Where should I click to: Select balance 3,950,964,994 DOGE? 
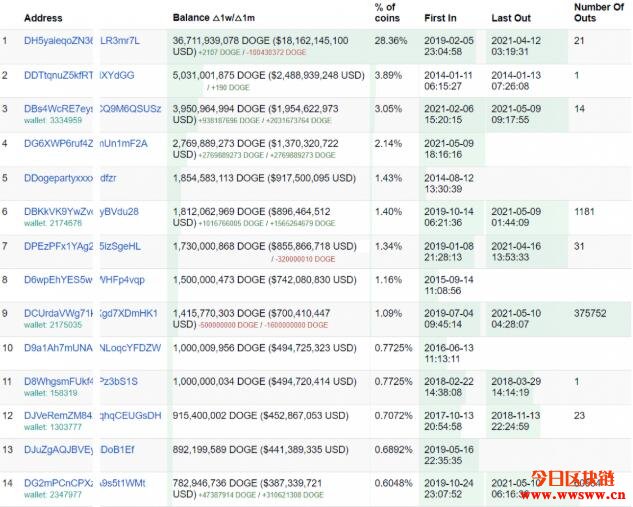coord(219,109)
